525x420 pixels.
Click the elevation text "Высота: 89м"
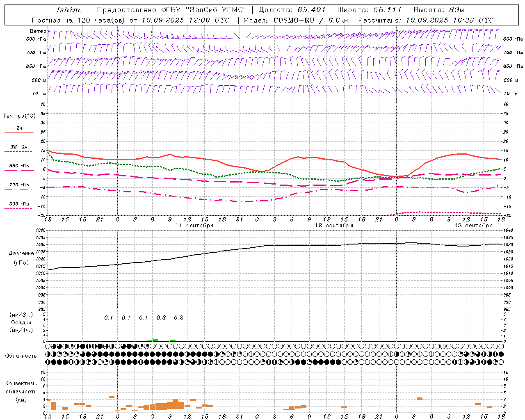[x=438, y=10]
